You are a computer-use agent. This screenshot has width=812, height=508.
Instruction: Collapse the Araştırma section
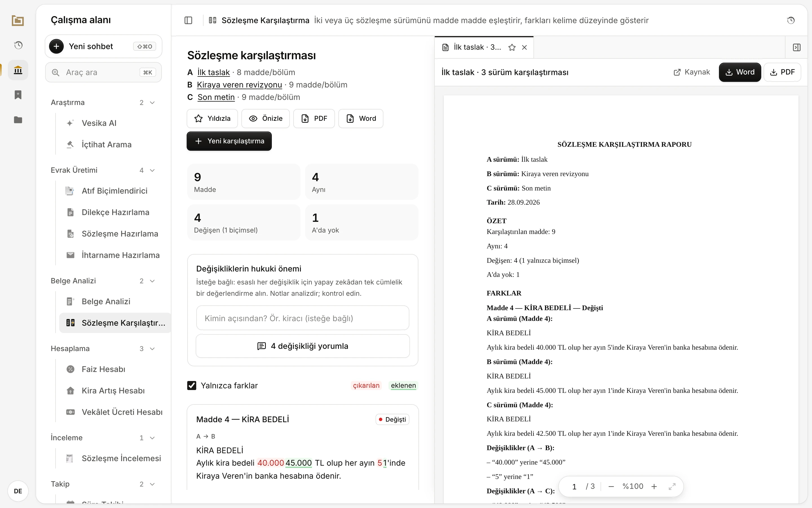pos(152,102)
